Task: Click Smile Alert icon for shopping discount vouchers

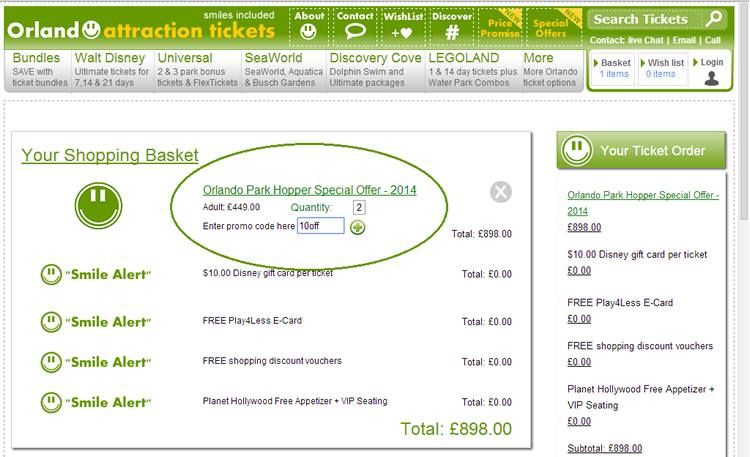Action: [x=51, y=362]
